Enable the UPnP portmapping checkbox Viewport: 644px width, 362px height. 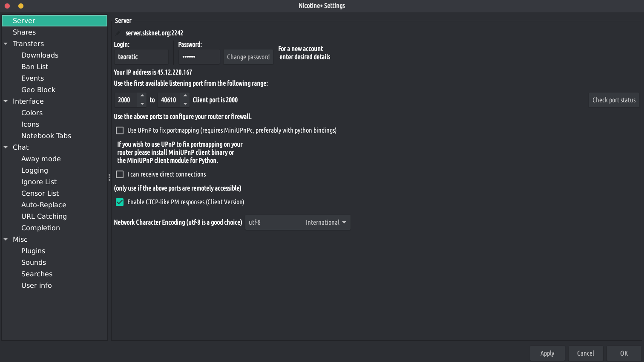[x=120, y=130]
